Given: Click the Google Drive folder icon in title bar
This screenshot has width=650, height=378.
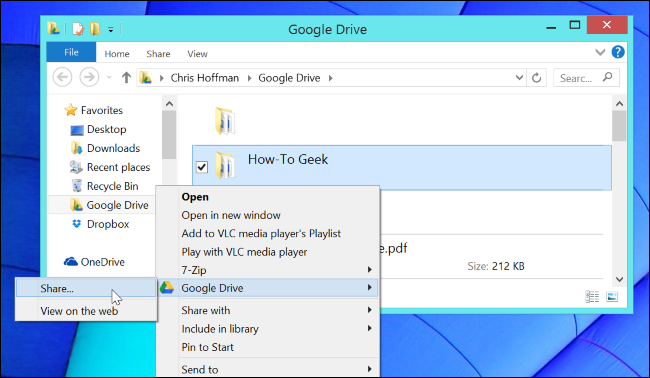Looking at the screenshot, I should (53, 29).
